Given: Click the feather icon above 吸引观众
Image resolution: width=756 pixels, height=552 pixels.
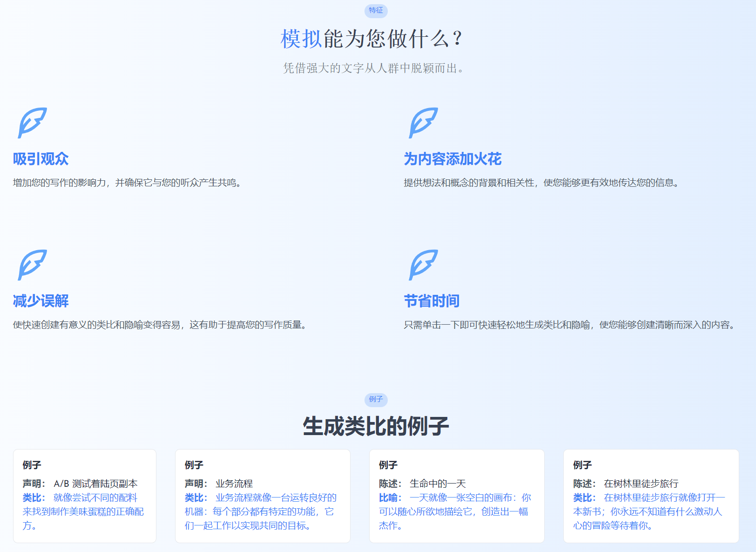Looking at the screenshot, I should coord(32,123).
